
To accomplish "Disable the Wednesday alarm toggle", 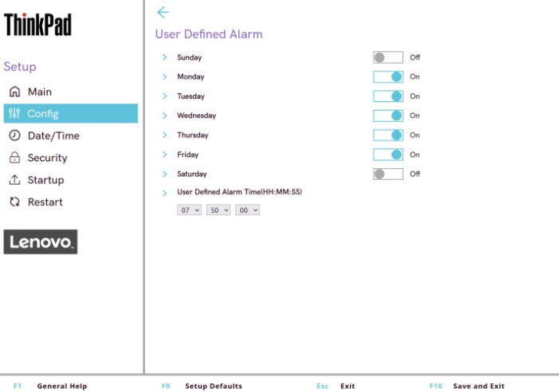I will point(388,116).
